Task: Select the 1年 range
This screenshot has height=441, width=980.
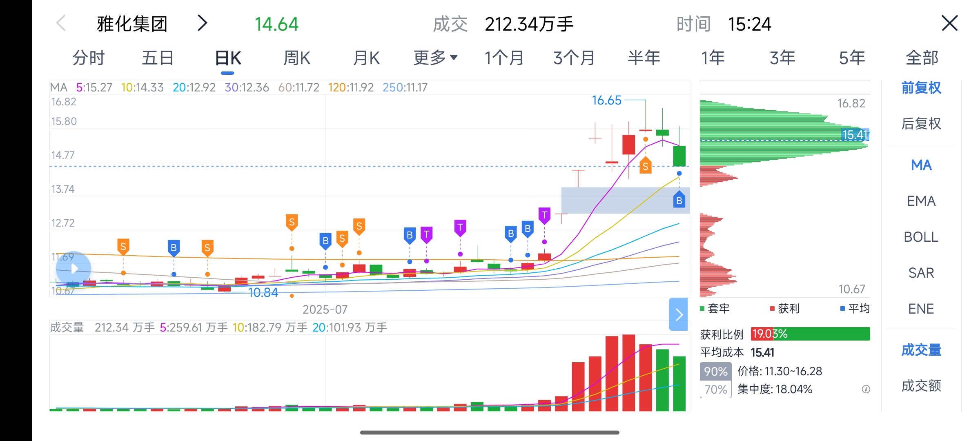Action: tap(713, 58)
